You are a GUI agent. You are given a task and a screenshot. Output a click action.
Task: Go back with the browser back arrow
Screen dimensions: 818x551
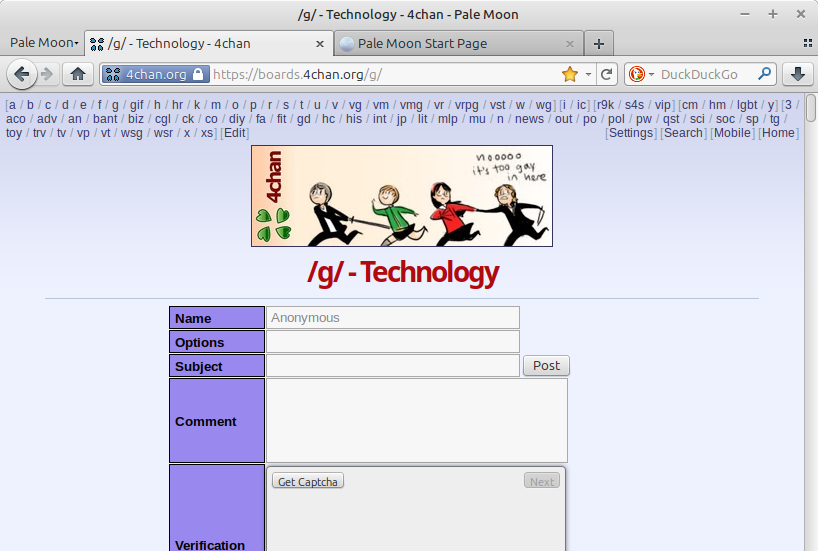tap(21, 74)
